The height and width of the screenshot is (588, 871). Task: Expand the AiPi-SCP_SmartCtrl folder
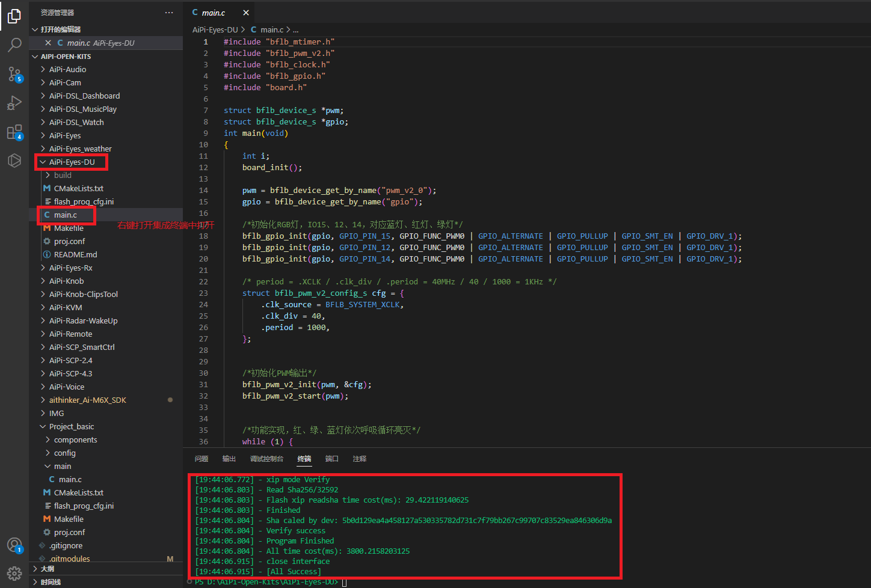[x=106, y=347]
